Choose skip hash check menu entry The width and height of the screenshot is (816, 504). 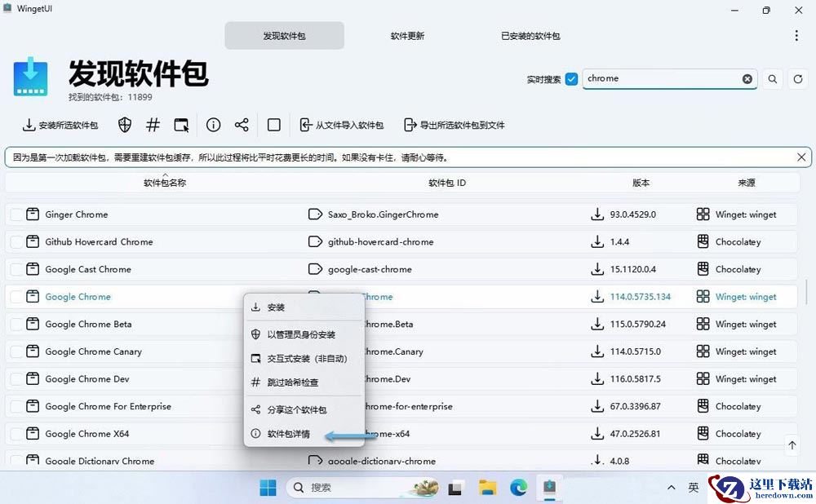304,382
